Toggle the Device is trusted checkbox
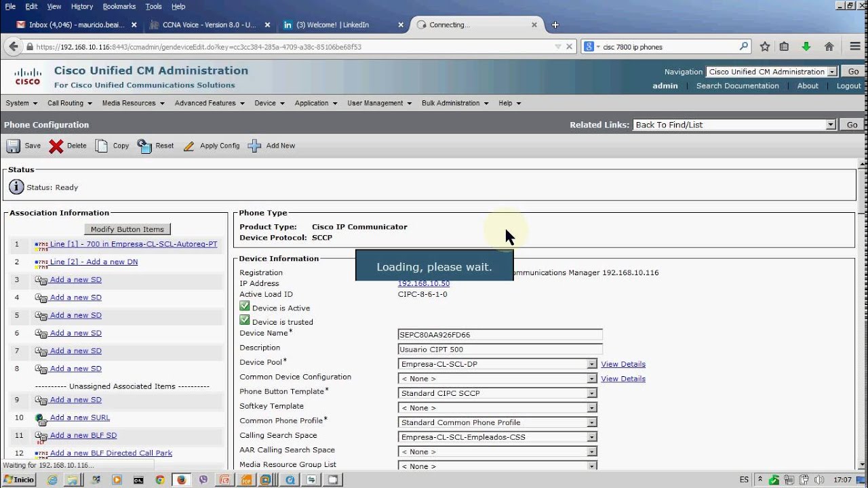The image size is (868, 488). coord(245,320)
